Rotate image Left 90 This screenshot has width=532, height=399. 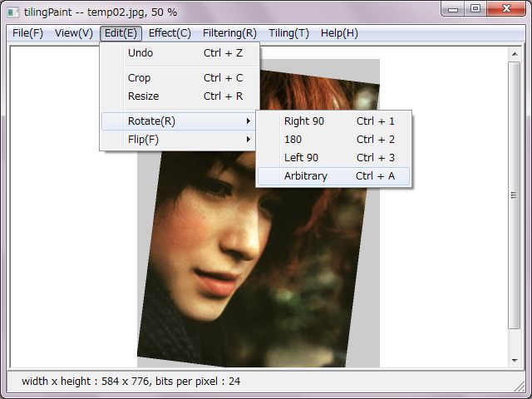pyautogui.click(x=334, y=158)
